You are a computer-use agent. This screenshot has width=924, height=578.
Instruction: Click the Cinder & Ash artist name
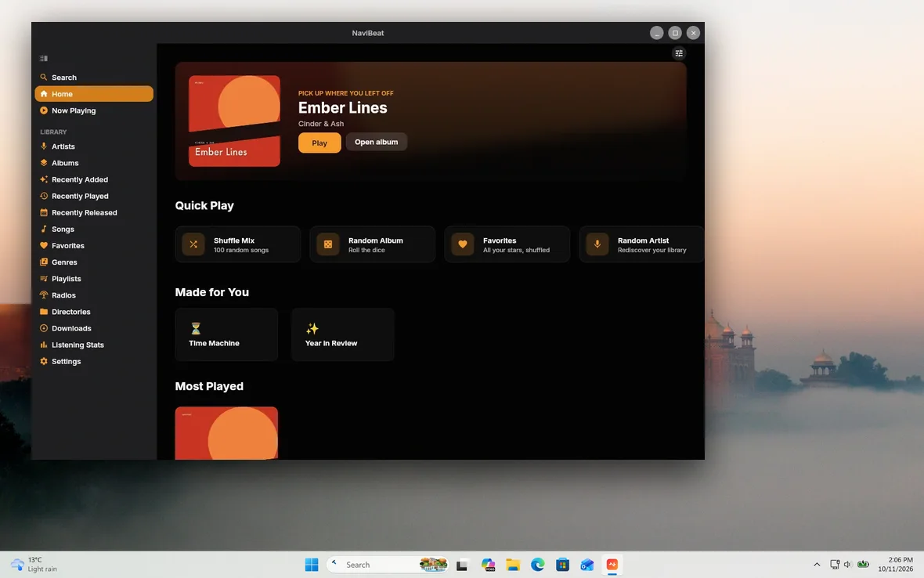tap(320, 124)
